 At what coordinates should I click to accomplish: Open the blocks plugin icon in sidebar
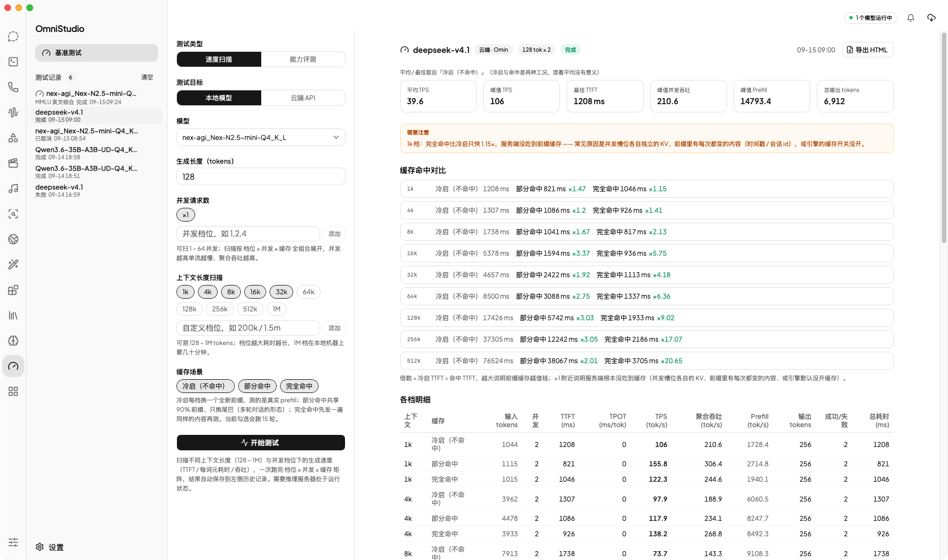point(13,290)
